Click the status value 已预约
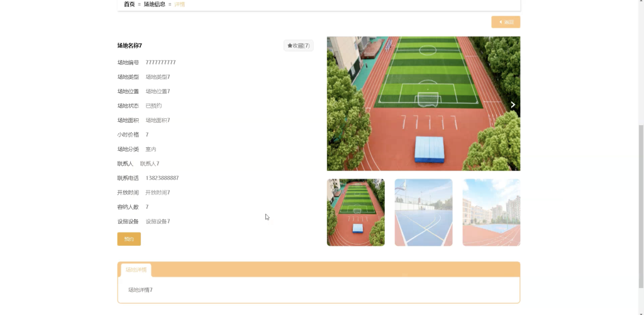 click(x=153, y=106)
